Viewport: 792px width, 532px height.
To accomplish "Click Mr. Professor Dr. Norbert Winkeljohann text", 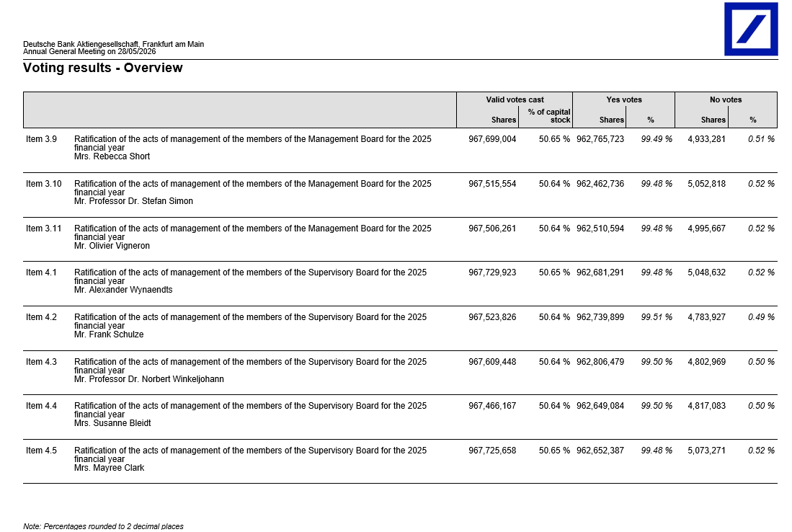I will pyautogui.click(x=149, y=379).
